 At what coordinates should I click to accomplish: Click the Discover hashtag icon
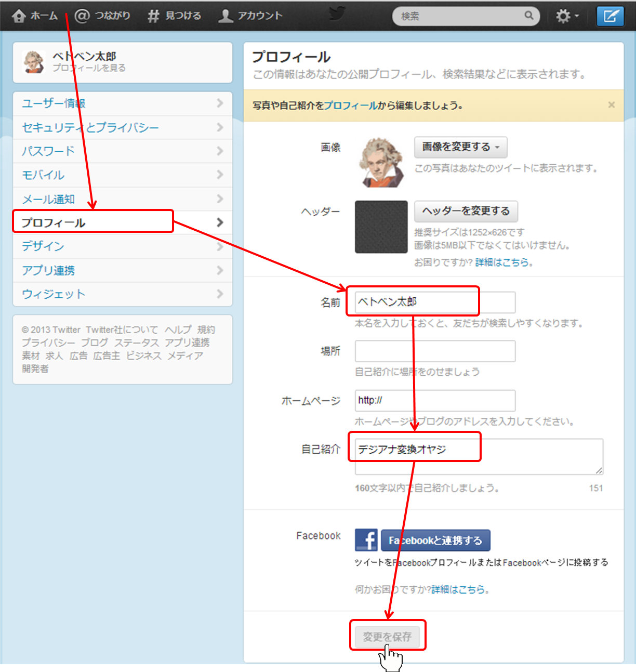(x=153, y=16)
